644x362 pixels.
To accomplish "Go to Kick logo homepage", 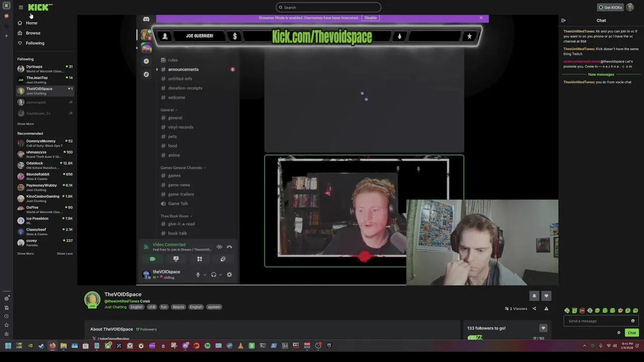I will (39, 7).
